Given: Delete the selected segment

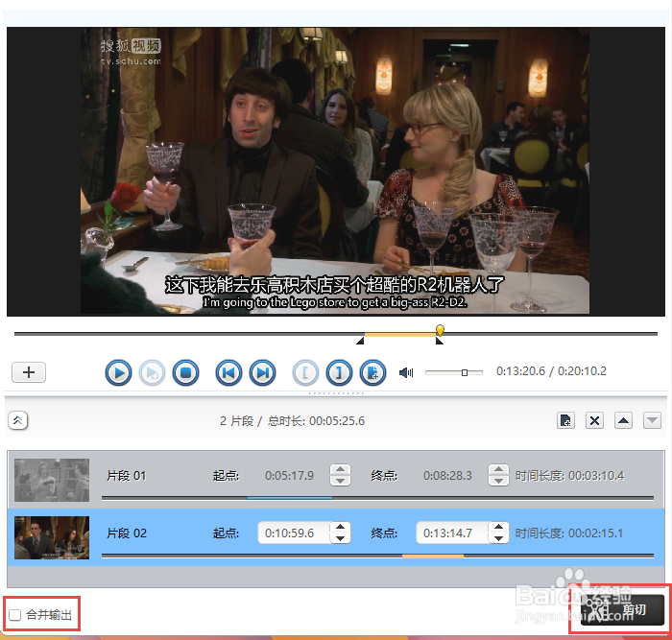Looking at the screenshot, I should [x=594, y=420].
